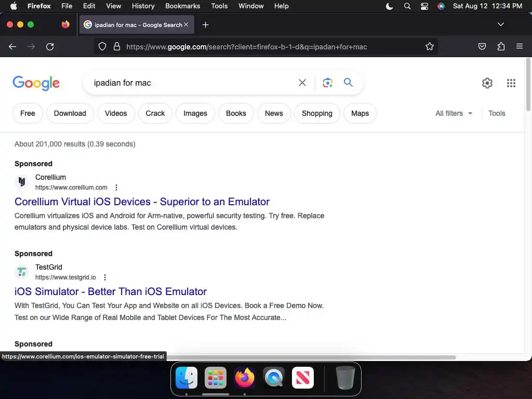Image resolution: width=532 pixels, height=399 pixels.
Task: Click the Corellium favicon
Action: coord(22,182)
